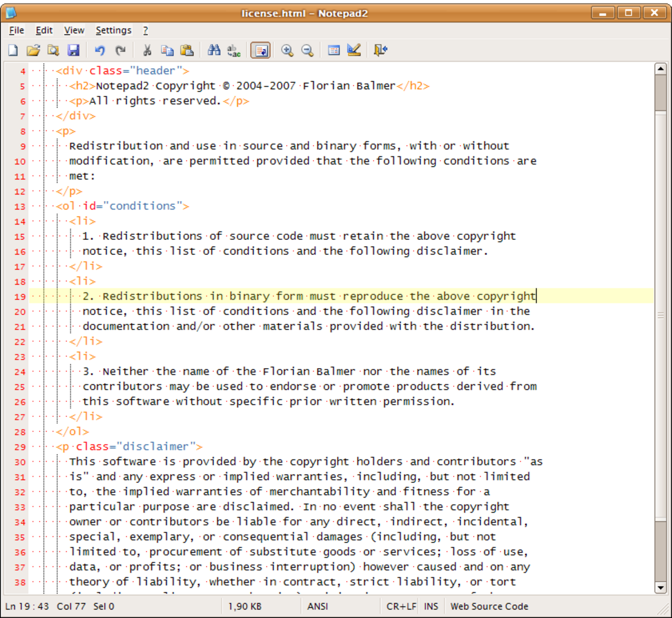Toggle the INS insert mode indicator
The image size is (672, 618).
click(431, 606)
